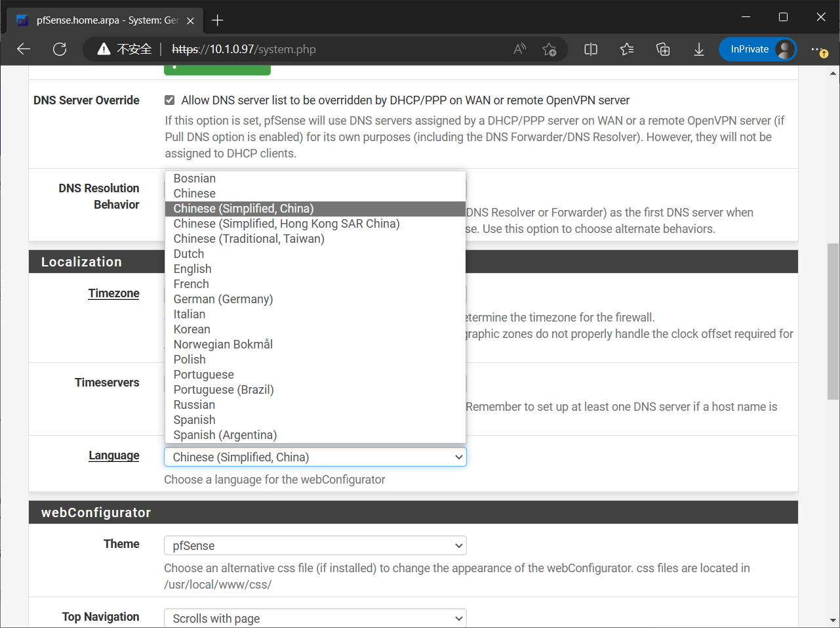Choose Chinese (Traditional, Taiwan) option
This screenshot has width=840, height=628.
pyautogui.click(x=249, y=239)
